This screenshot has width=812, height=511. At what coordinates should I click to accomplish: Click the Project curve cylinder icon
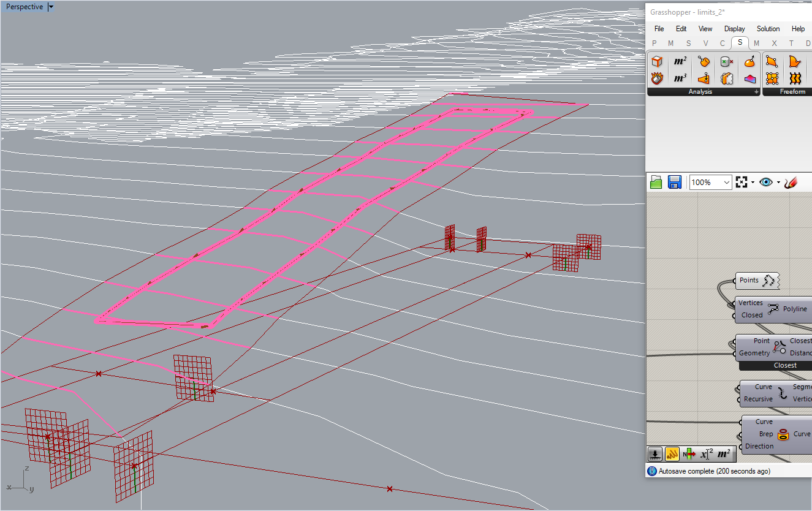point(783,434)
